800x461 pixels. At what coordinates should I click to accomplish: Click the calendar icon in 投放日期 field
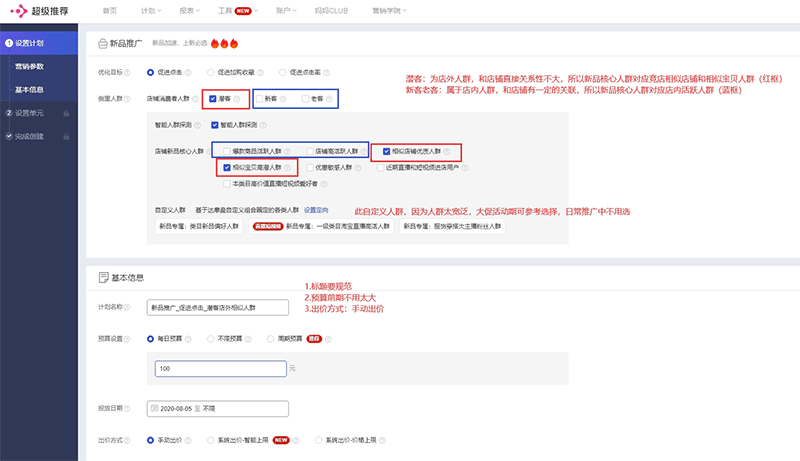152,408
